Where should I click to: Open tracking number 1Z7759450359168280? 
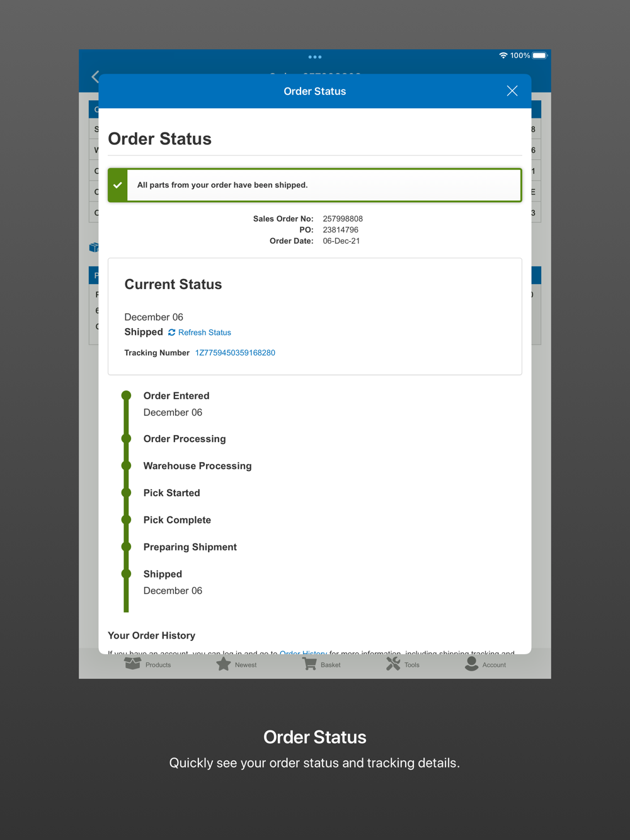click(x=235, y=353)
